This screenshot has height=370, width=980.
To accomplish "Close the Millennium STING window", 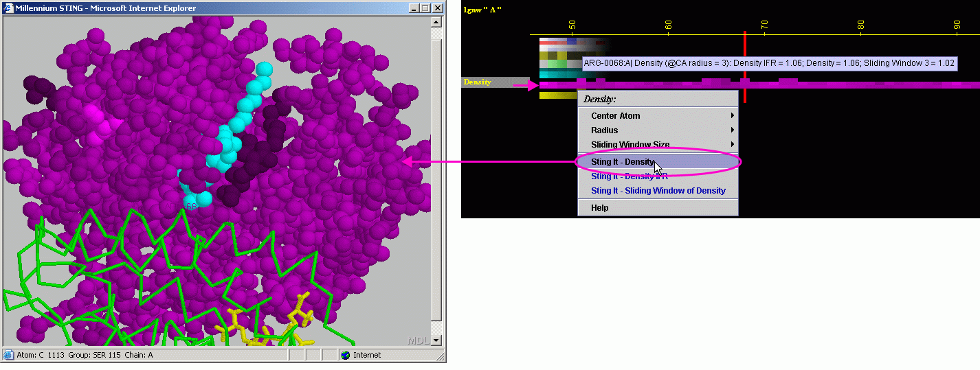I will click(437, 8).
